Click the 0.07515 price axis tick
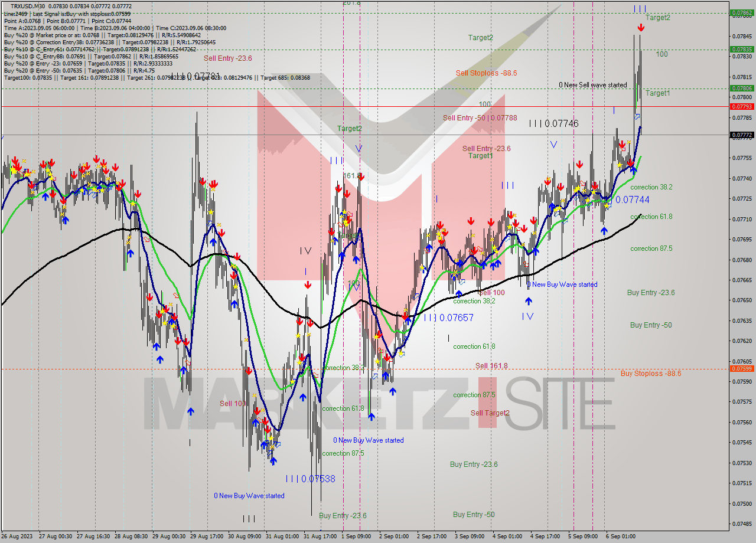 click(742, 483)
